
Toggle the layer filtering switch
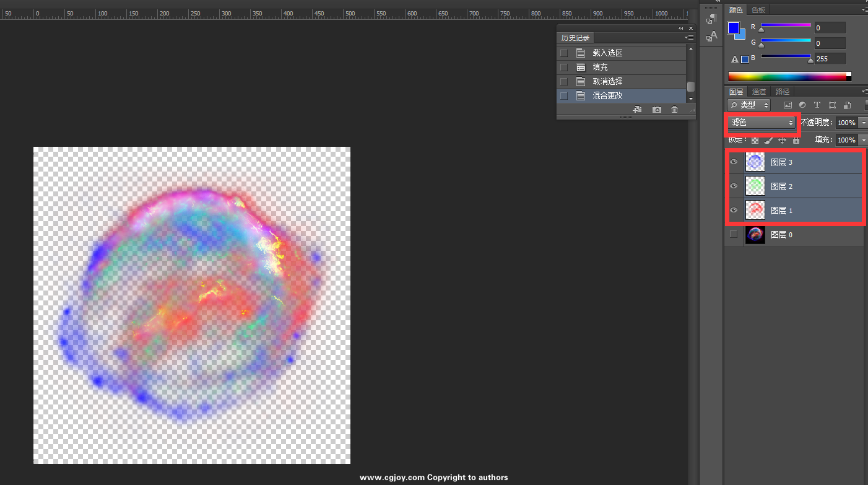tap(866, 104)
